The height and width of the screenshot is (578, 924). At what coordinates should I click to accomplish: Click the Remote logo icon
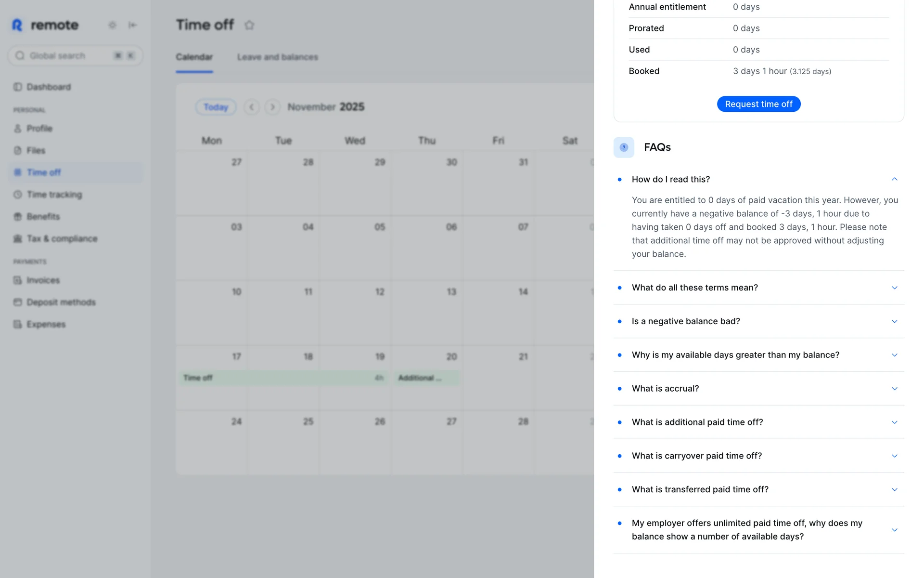pyautogui.click(x=17, y=25)
